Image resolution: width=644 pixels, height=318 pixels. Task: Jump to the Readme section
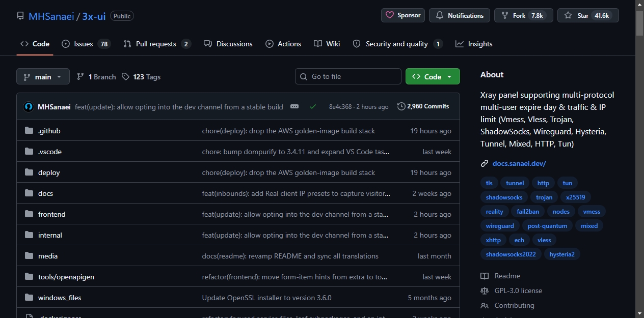[x=501, y=276]
